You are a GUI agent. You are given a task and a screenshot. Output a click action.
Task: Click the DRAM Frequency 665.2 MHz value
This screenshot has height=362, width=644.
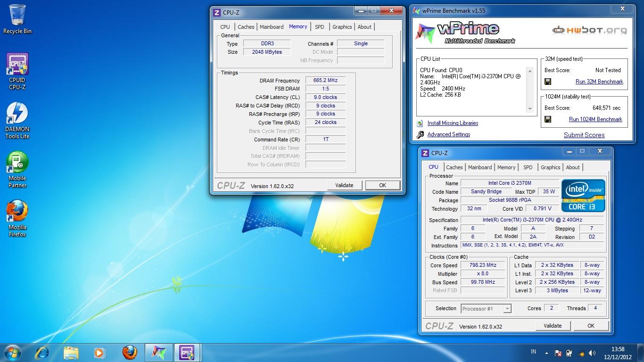point(325,81)
